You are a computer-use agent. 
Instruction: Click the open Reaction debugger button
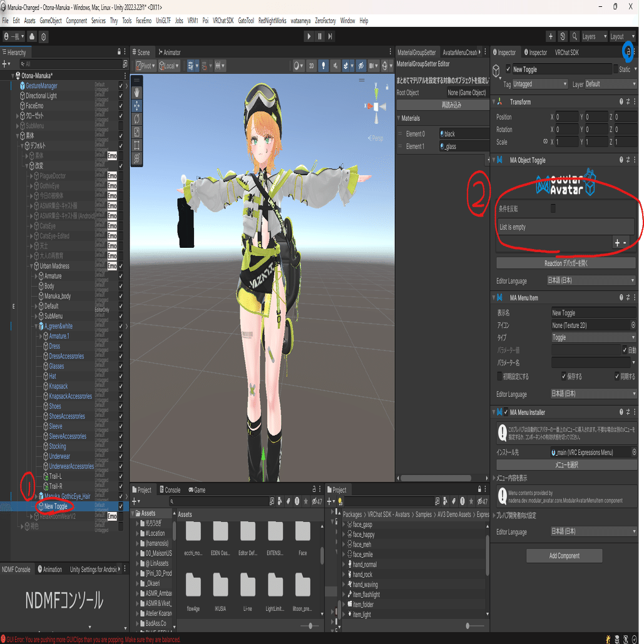(566, 263)
